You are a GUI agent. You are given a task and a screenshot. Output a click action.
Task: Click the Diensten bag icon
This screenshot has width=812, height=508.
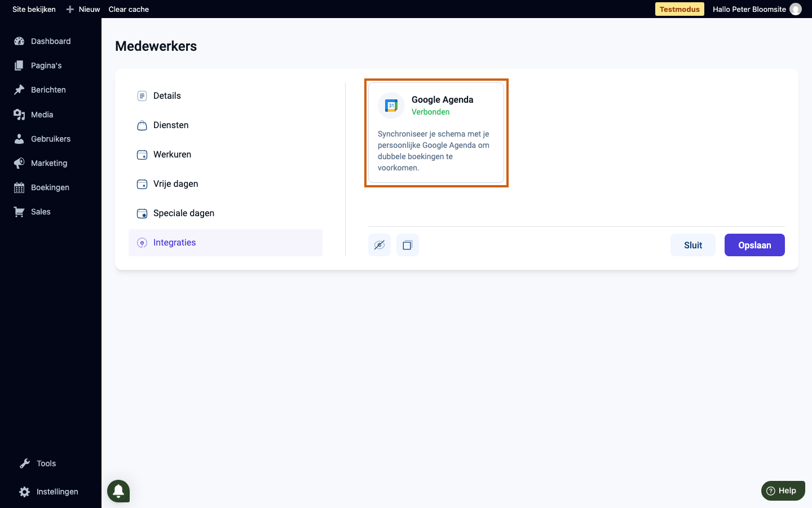click(x=142, y=125)
